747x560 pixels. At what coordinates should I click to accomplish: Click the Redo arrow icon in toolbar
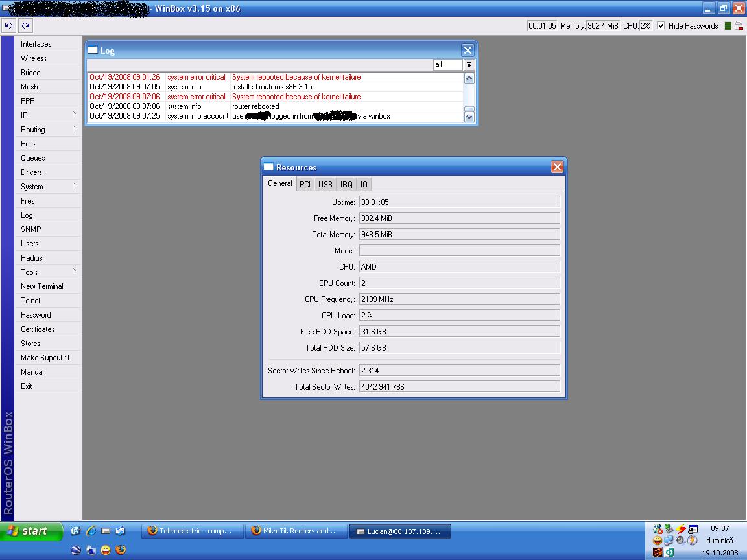(x=26, y=26)
